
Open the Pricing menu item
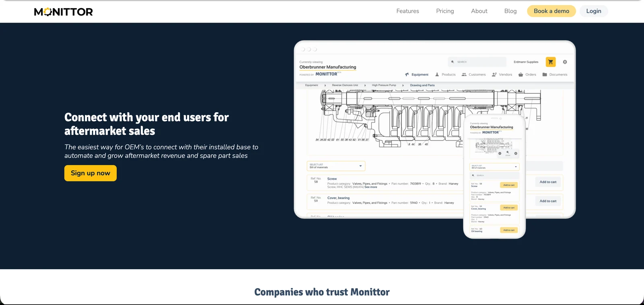point(445,11)
